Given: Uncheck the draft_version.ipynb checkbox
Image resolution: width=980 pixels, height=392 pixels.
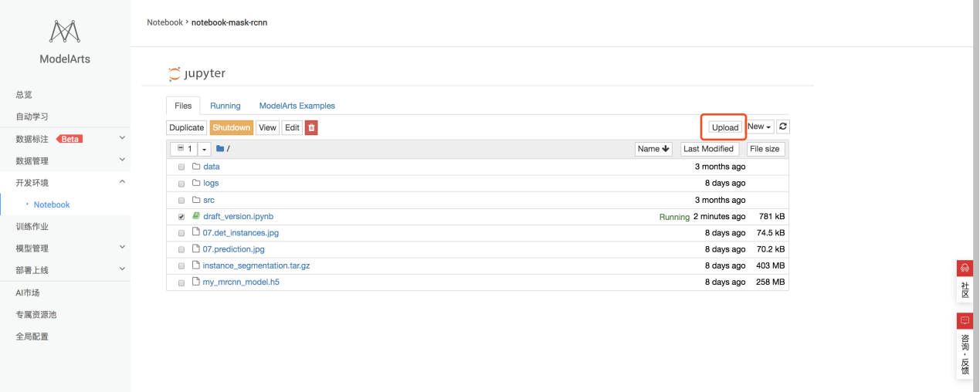Looking at the screenshot, I should point(181,217).
